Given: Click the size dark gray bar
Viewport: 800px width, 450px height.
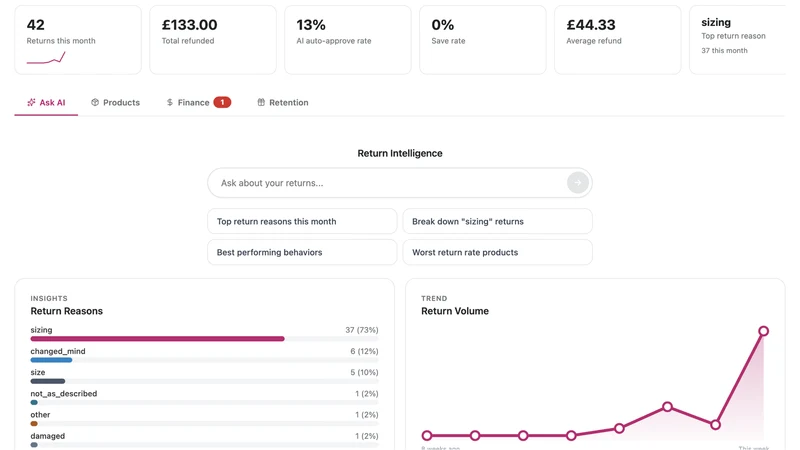Looking at the screenshot, I should pos(48,381).
